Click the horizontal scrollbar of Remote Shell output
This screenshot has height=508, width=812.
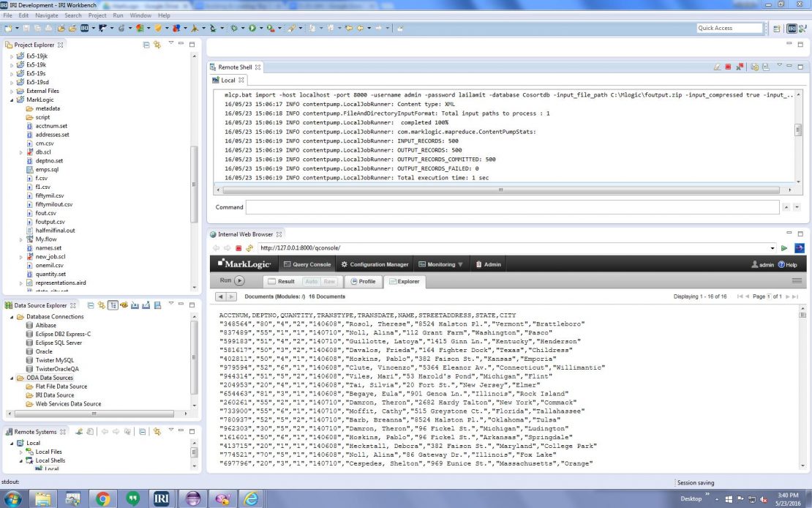click(x=500, y=190)
